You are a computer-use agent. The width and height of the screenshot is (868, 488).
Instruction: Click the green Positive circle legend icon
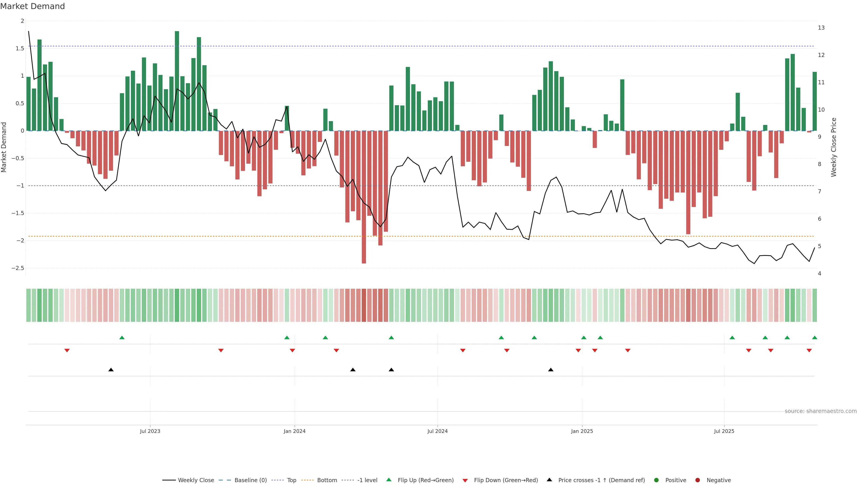[656, 480]
